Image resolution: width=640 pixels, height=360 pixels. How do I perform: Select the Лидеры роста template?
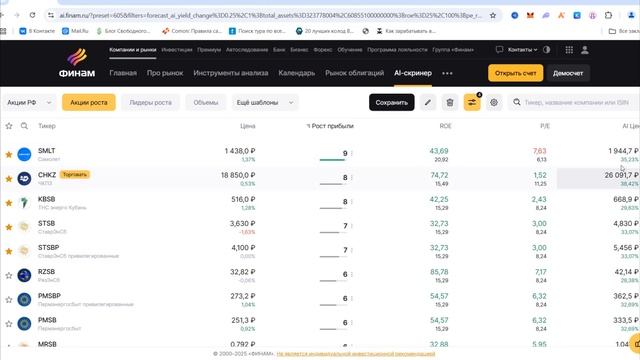[151, 102]
